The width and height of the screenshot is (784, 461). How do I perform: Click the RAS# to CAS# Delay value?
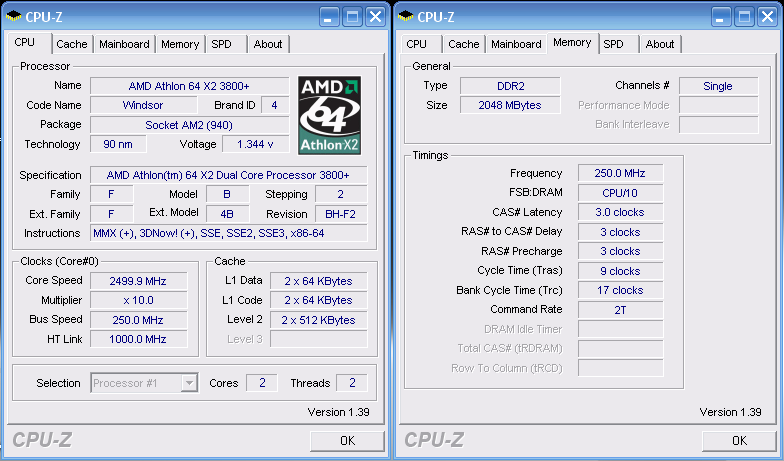tap(620, 232)
